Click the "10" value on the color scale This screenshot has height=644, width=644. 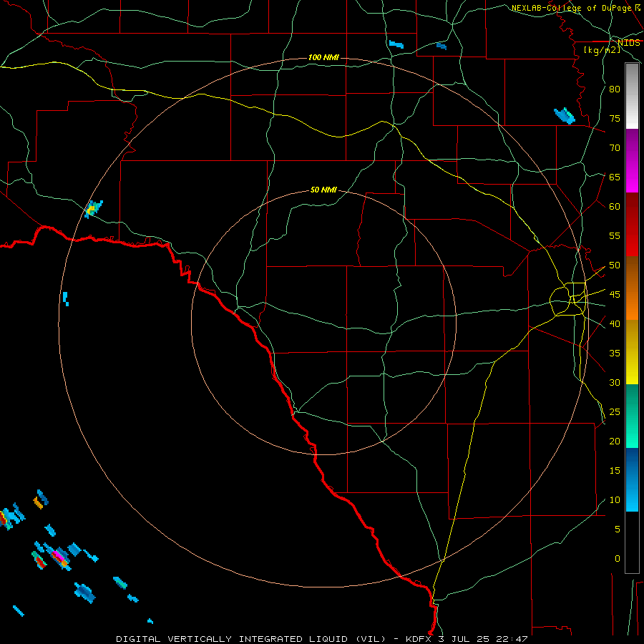pos(615,500)
